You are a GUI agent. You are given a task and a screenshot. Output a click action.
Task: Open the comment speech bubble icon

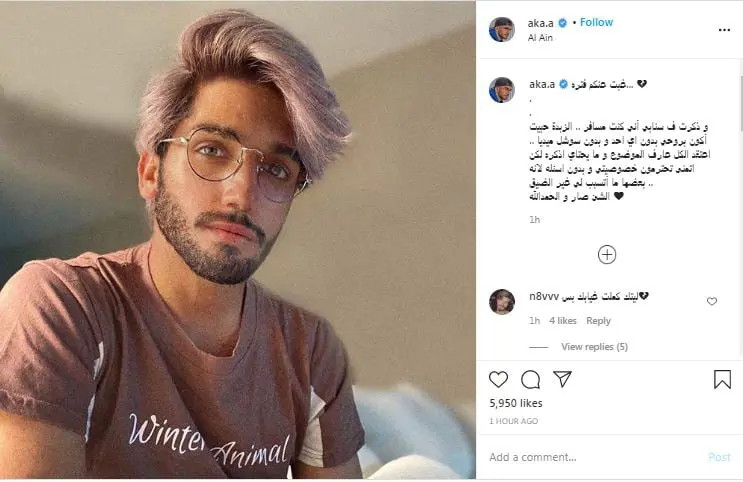[x=530, y=379]
